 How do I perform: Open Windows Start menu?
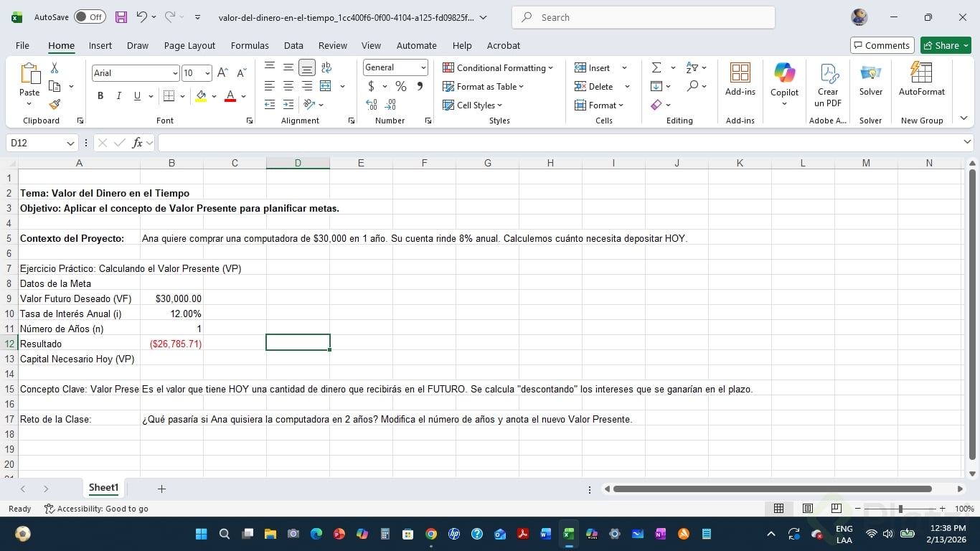[x=201, y=534]
